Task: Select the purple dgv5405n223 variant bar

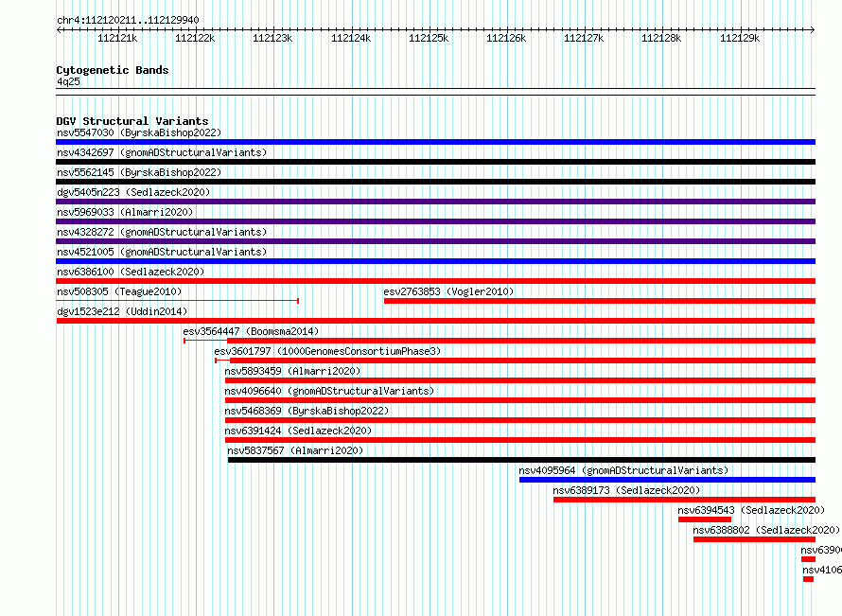Action: coord(435,202)
